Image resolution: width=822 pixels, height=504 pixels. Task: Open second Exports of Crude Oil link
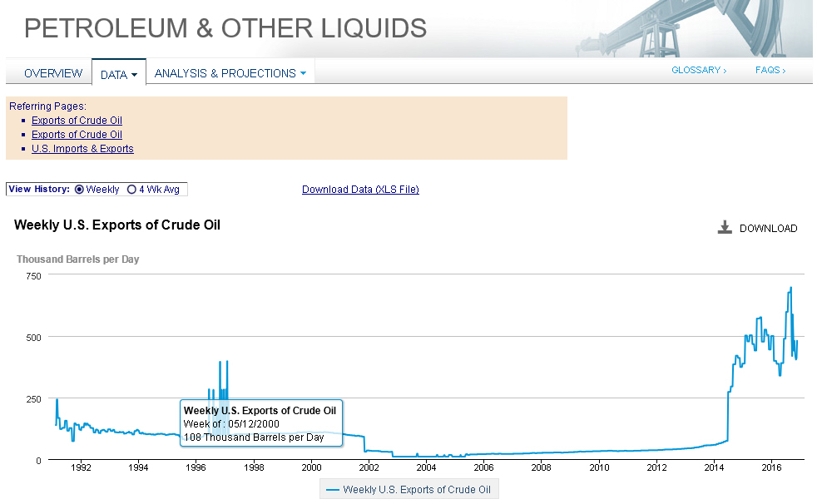point(77,135)
